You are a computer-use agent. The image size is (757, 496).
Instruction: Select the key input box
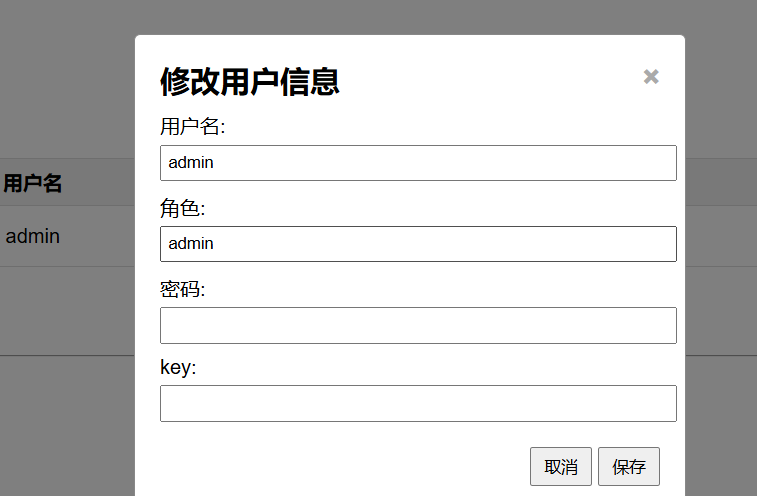click(418, 403)
